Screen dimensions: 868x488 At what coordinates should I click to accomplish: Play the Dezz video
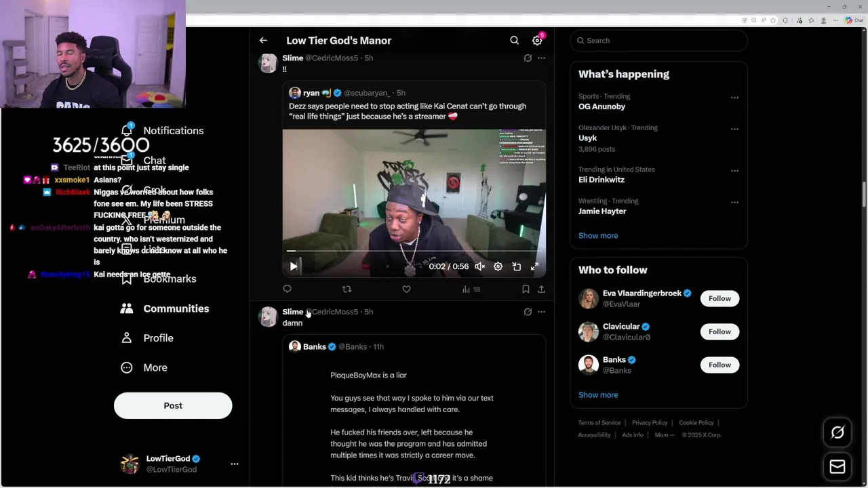pyautogui.click(x=294, y=267)
